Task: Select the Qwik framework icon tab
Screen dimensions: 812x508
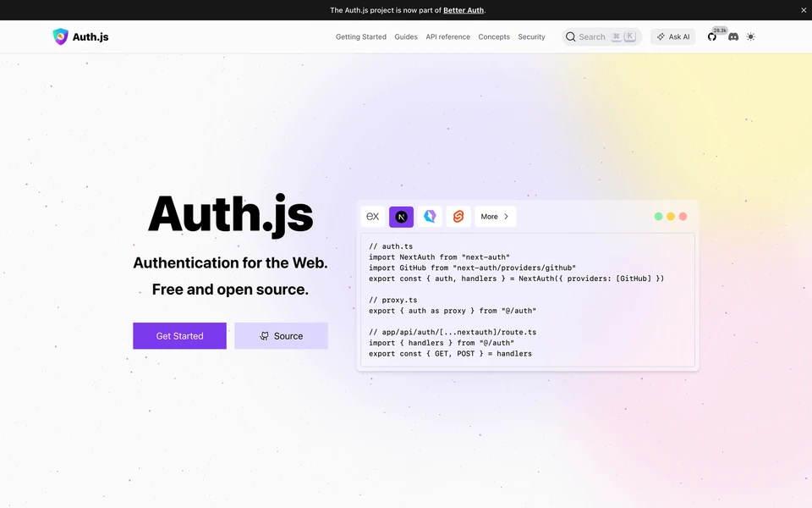Action: pos(430,217)
